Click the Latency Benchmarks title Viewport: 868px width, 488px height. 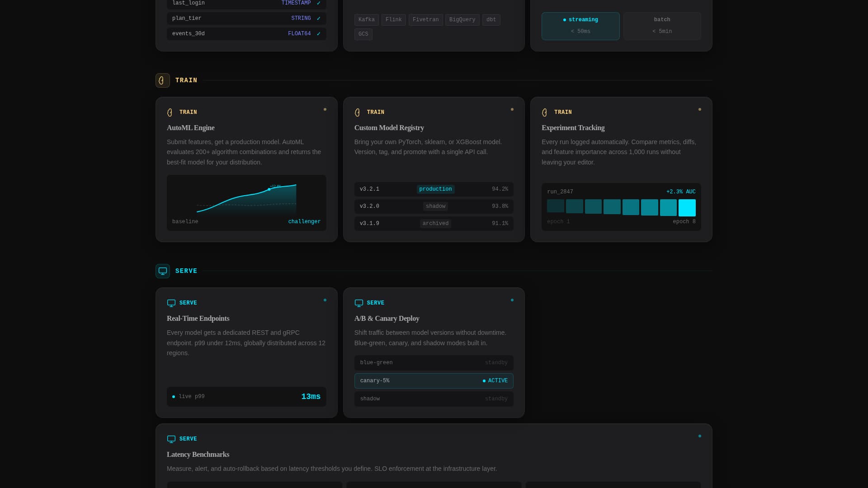[x=198, y=455]
